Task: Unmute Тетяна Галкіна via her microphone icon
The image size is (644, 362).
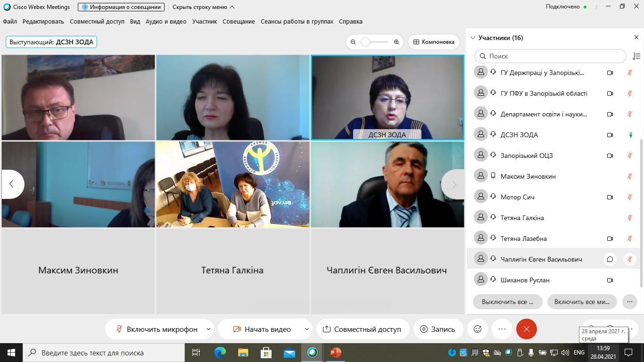Action: pos(629,218)
